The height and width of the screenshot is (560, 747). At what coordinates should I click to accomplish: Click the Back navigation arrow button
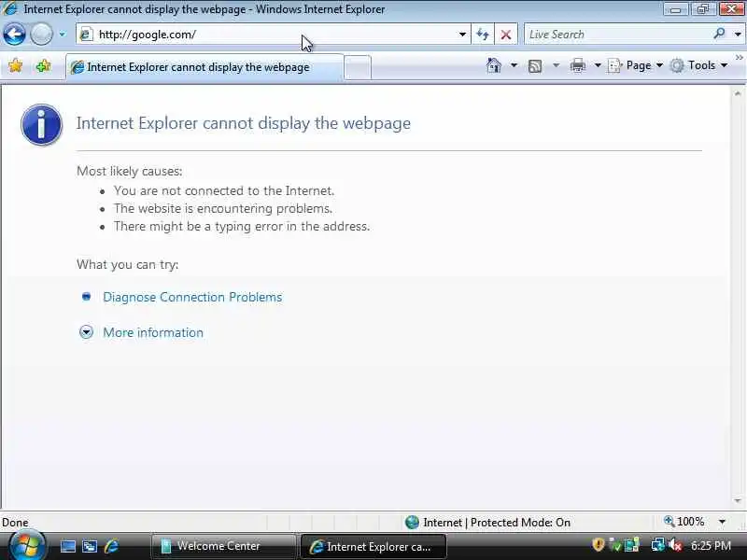(14, 35)
